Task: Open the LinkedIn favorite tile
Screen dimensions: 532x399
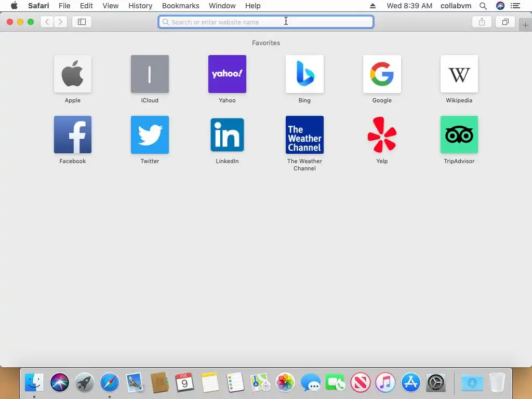Action: point(227,135)
